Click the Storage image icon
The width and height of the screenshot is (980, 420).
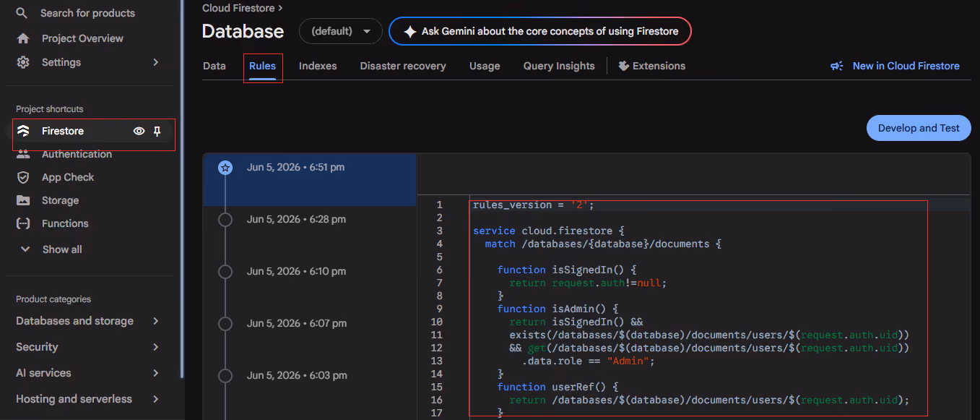pyautogui.click(x=23, y=200)
